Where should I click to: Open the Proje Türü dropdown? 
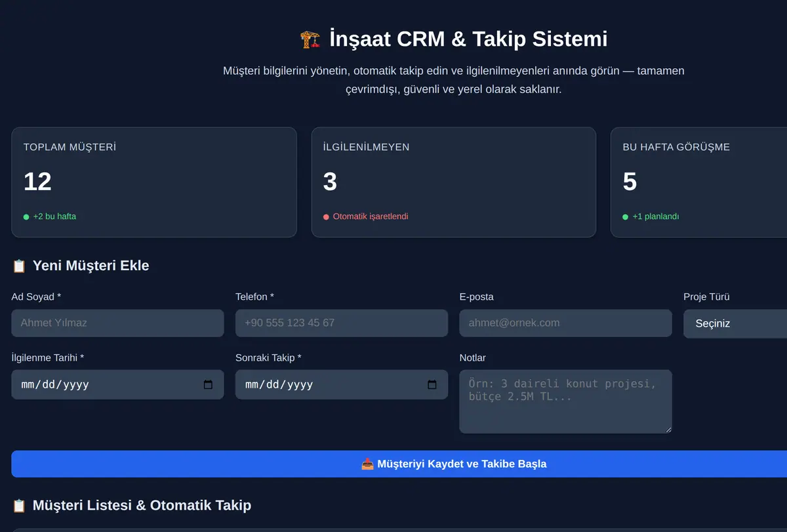coord(735,323)
